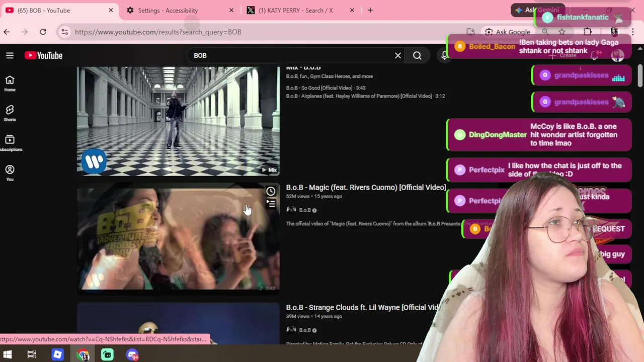Image resolution: width=644 pixels, height=362 pixels.
Task: Open the Chrome extensions puzzle icon
Action: (x=588, y=32)
